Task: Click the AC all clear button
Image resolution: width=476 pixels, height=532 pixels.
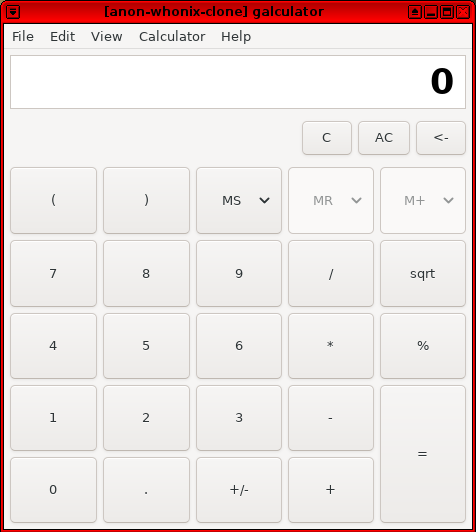Action: 384,138
